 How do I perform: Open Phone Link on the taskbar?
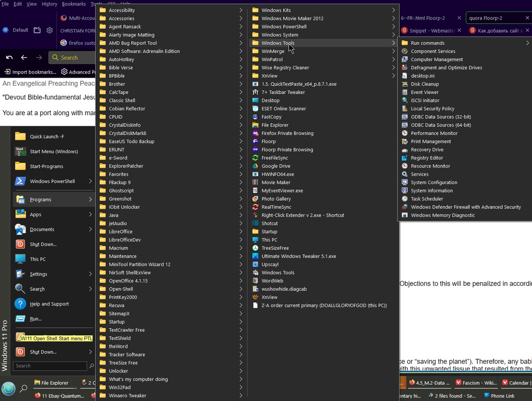[499, 396]
